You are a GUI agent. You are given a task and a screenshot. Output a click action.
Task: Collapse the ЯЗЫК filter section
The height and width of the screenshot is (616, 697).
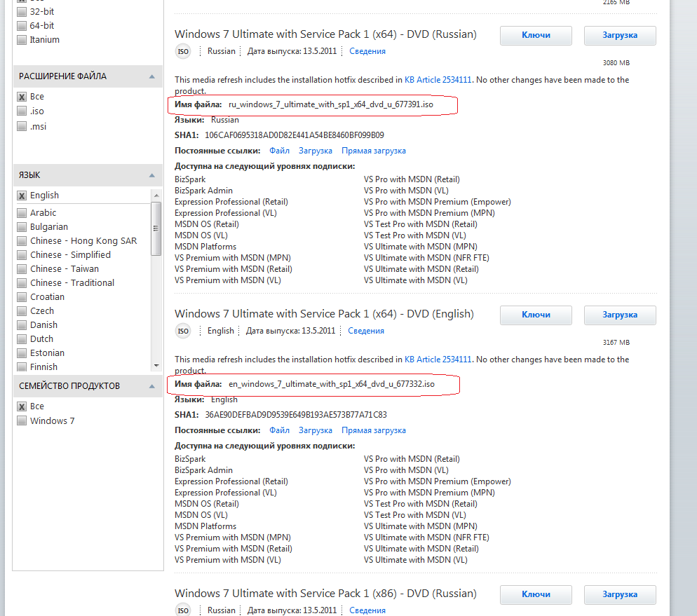pyautogui.click(x=151, y=175)
